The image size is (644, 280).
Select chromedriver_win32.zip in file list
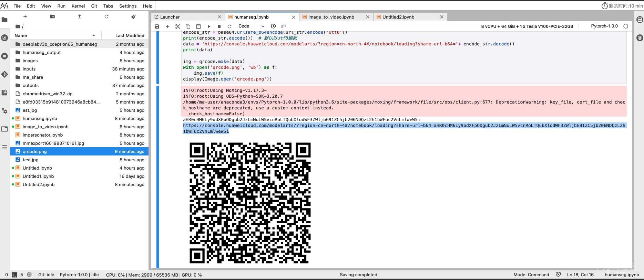(80, 94)
